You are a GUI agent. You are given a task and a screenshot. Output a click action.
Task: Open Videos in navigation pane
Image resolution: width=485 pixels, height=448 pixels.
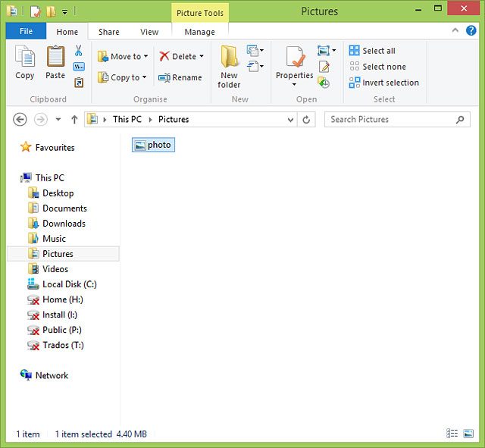pyautogui.click(x=48, y=269)
